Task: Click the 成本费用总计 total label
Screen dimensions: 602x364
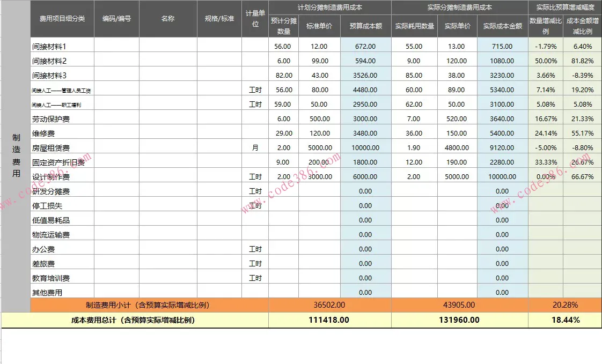Action: point(135,320)
